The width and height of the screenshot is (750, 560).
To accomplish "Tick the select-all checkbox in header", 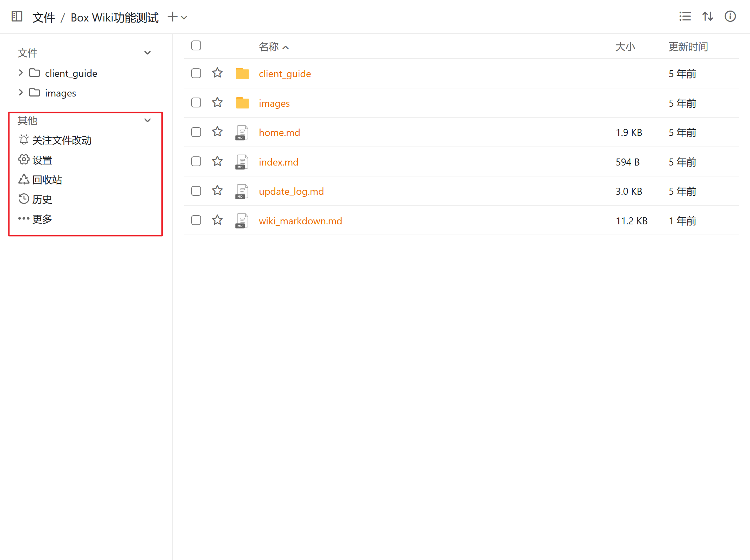I will (196, 46).
